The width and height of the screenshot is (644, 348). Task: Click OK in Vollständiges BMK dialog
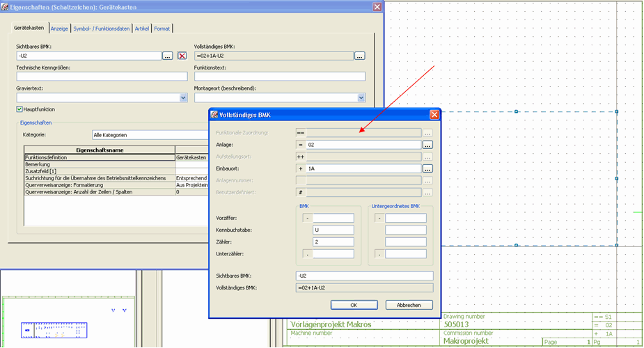click(354, 305)
